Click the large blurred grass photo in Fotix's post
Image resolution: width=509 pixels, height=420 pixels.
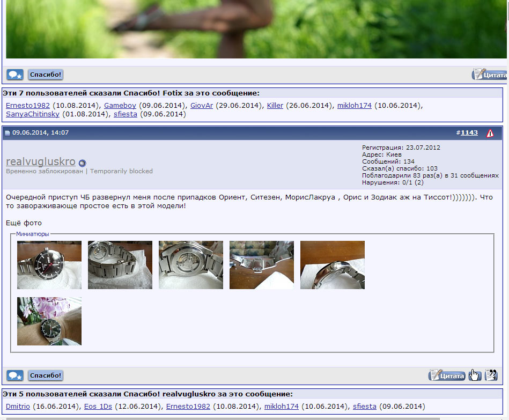(x=256, y=29)
